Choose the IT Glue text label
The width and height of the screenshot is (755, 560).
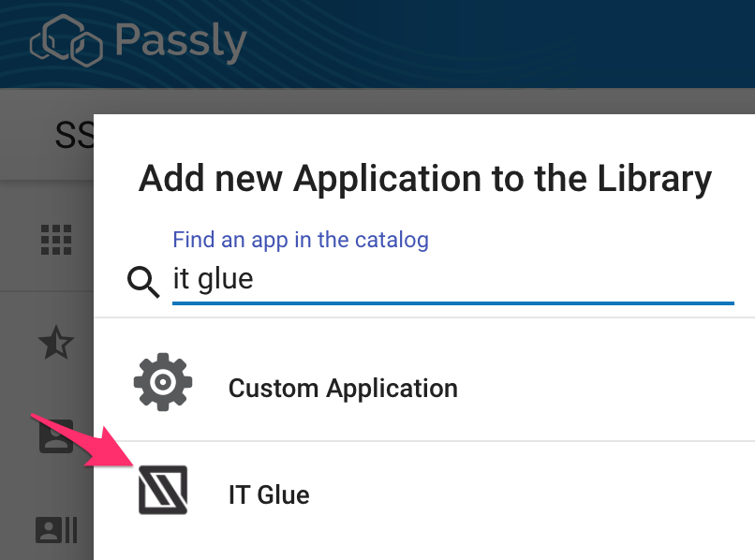point(269,495)
